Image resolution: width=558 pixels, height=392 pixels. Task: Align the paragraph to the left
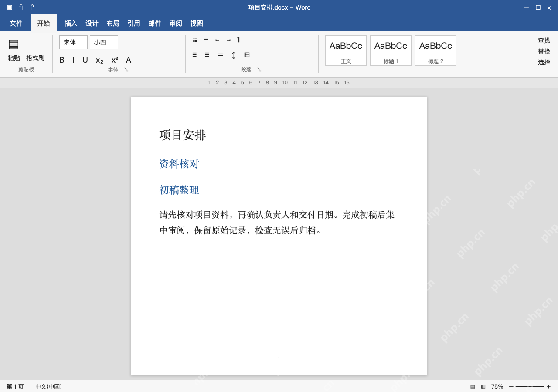(194, 55)
